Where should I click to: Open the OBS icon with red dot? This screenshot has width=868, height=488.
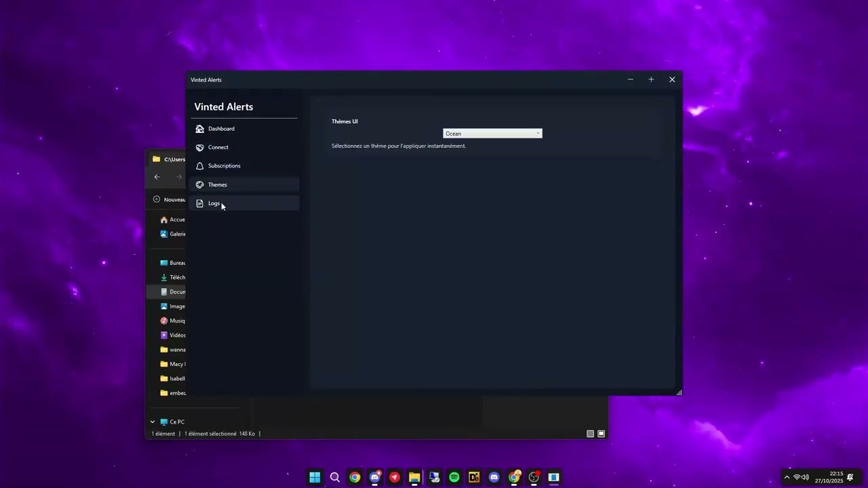click(x=534, y=477)
